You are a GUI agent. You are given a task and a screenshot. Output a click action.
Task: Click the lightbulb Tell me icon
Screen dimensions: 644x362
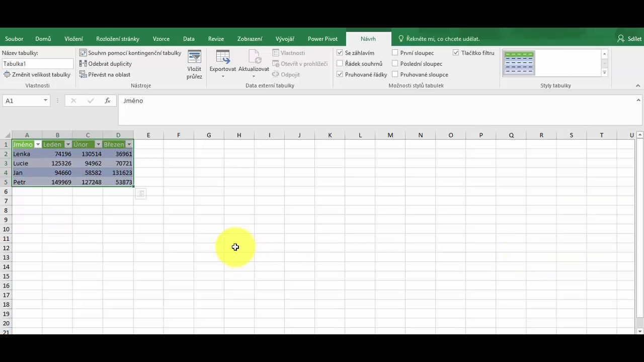click(x=401, y=39)
